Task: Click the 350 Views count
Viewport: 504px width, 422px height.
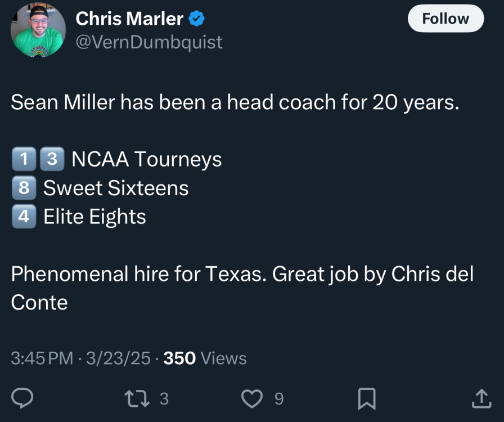Action: tap(205, 358)
